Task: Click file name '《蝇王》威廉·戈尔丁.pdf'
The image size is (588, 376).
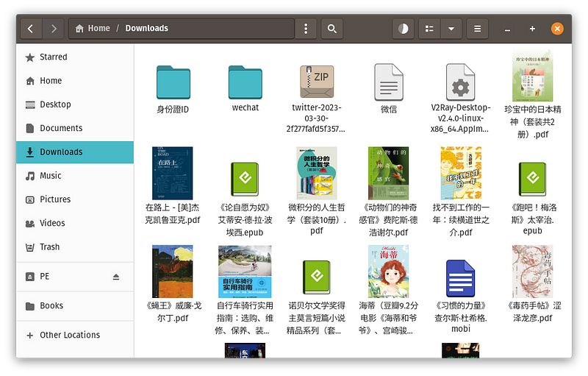Action: coord(173,312)
